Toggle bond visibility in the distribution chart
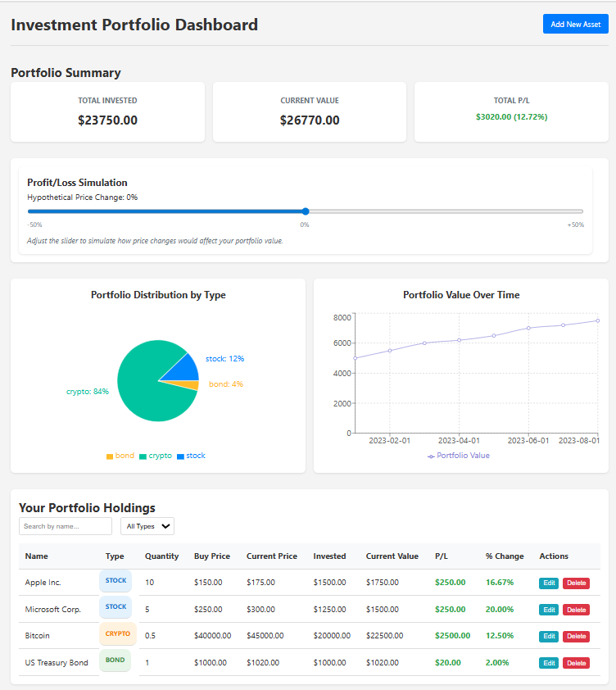The width and height of the screenshot is (616, 690). [120, 455]
